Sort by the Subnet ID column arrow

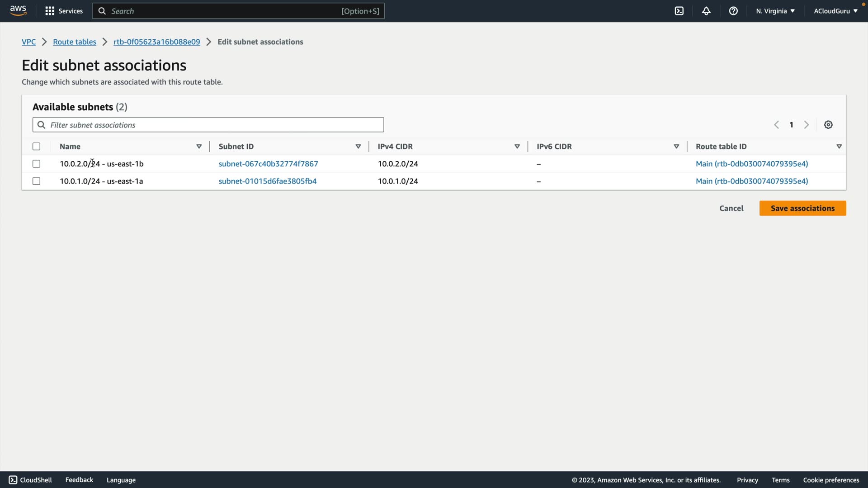click(358, 146)
